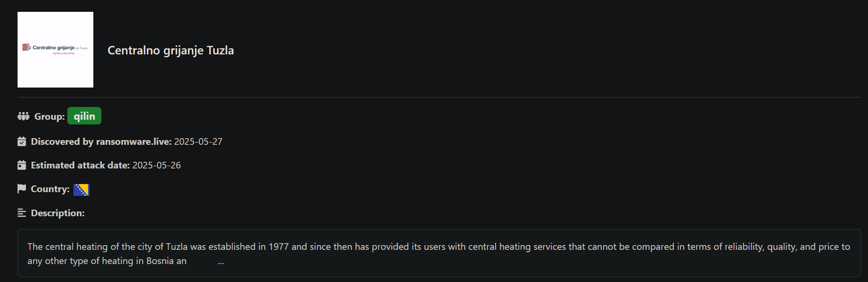
Task: Expand the truncated description via ellipsis
Action: coord(221,262)
